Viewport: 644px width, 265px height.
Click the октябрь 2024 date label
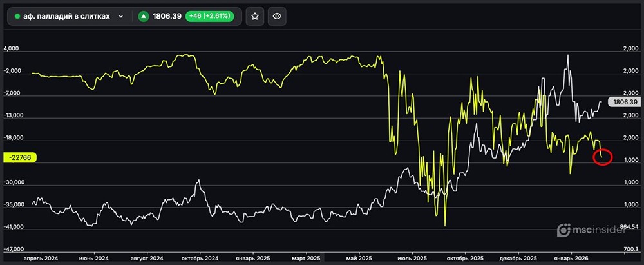pyautogui.click(x=200, y=259)
